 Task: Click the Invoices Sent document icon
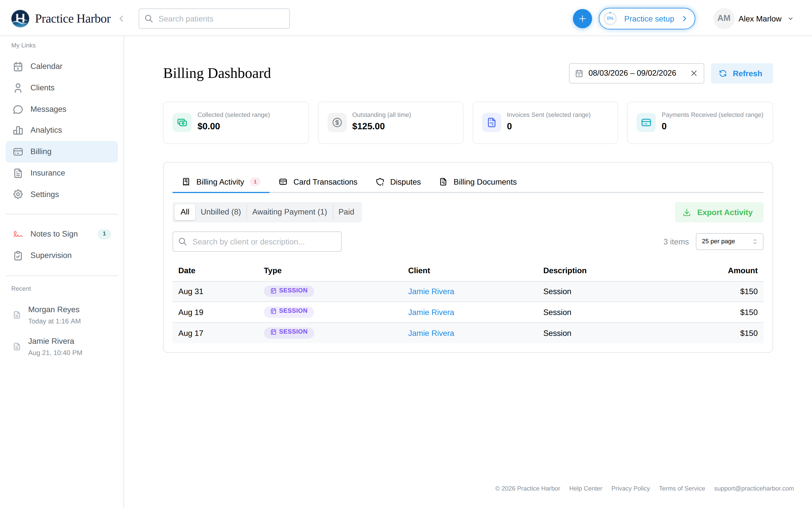[x=491, y=123]
